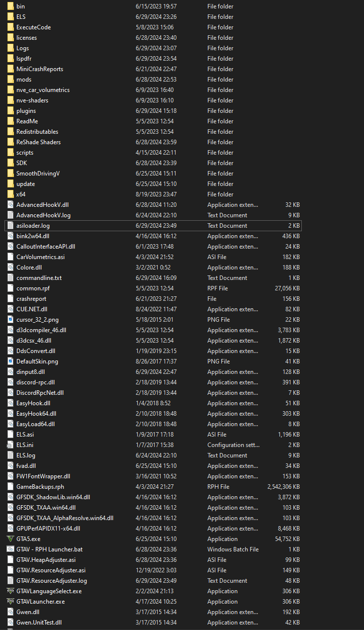
Task: Select the plugins folder icon
Action: click(10, 111)
